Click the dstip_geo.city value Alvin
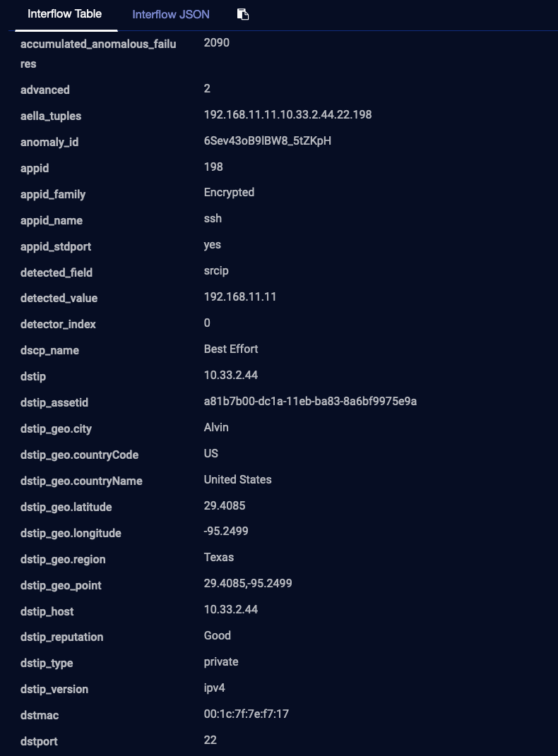Image resolution: width=558 pixels, height=756 pixels. pos(216,428)
